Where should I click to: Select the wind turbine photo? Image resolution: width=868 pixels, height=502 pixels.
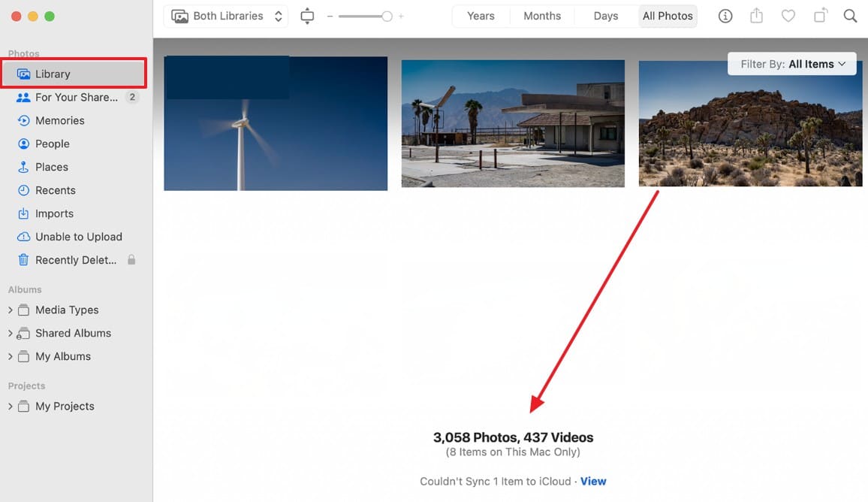[x=276, y=123]
